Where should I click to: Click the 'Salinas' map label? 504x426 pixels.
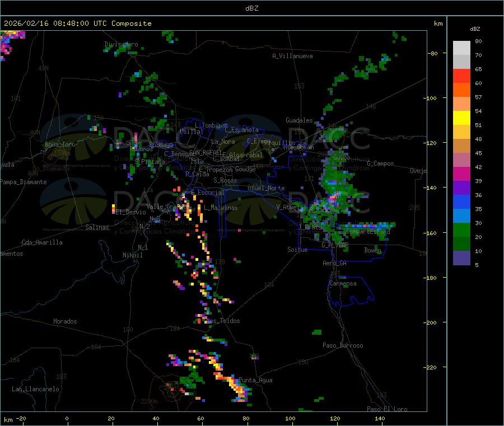[97, 227]
